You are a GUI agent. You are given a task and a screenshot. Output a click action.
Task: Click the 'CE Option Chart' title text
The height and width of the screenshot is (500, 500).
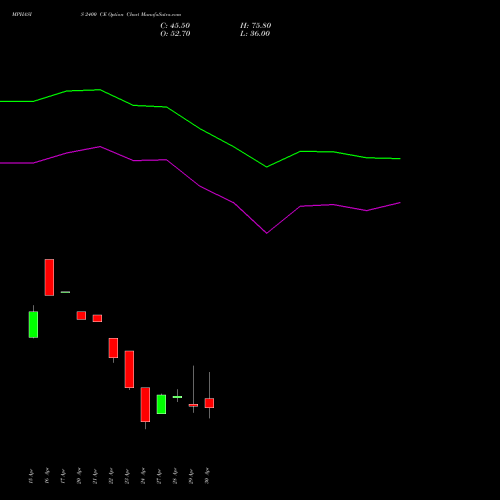120,15
